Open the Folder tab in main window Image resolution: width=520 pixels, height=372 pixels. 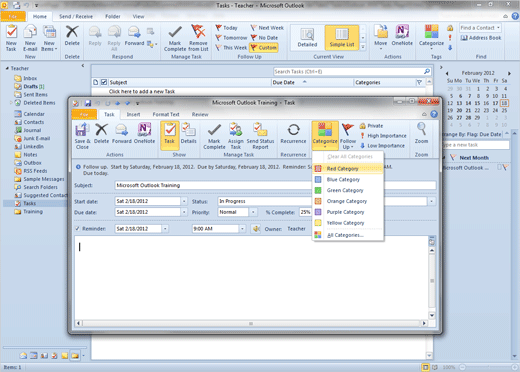[x=113, y=16]
